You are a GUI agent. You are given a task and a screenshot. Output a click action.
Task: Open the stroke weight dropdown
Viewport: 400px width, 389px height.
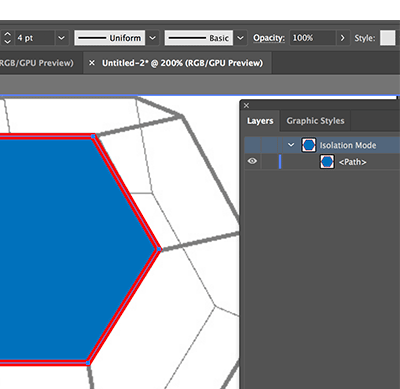61,38
